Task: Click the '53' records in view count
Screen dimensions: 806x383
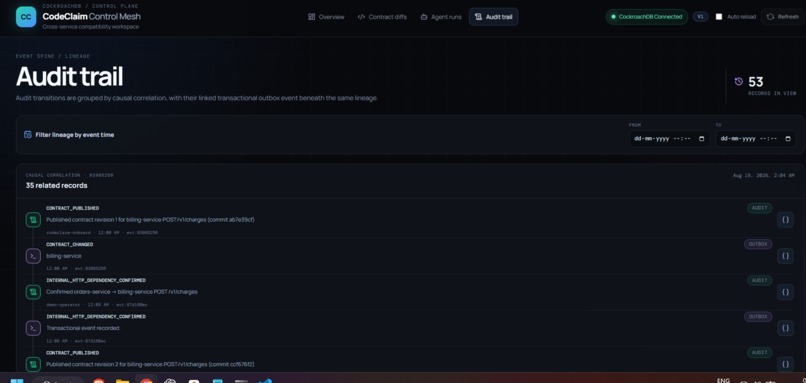Action: [x=756, y=82]
